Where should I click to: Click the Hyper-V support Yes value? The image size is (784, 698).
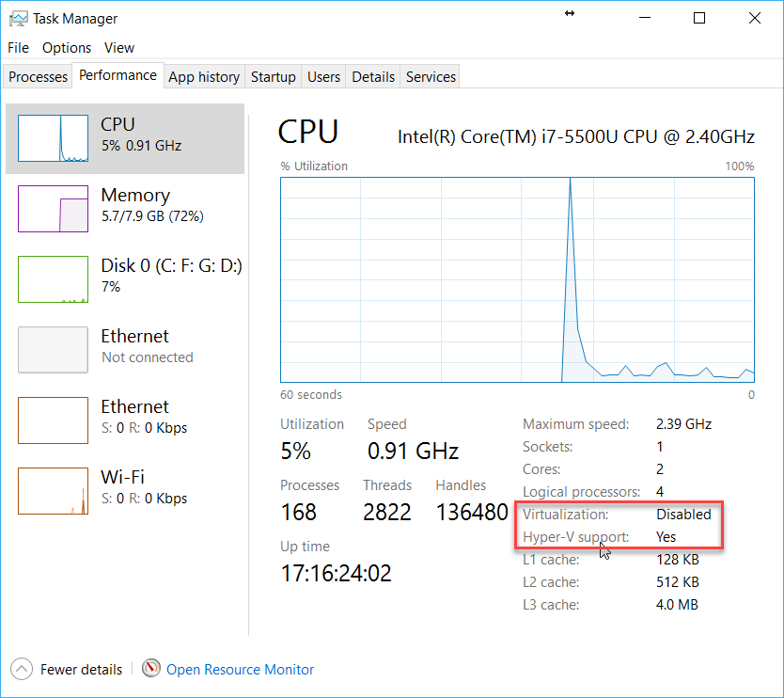point(666,536)
